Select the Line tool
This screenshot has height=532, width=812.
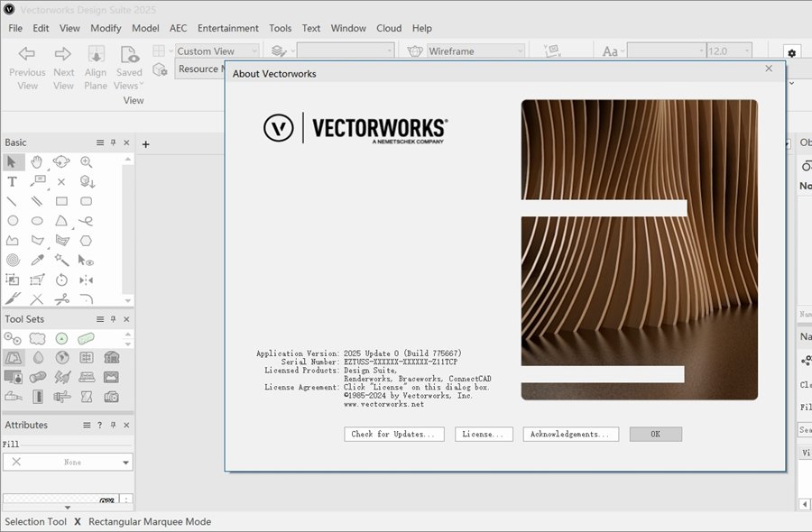(x=12, y=201)
